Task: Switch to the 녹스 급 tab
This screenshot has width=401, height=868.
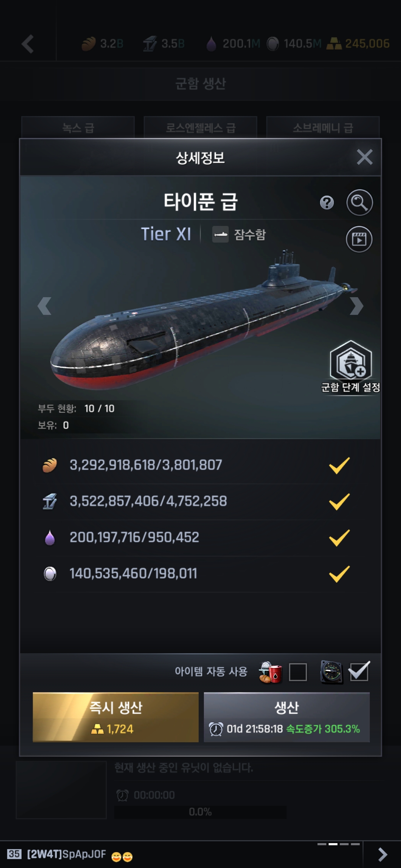Action: coord(78,128)
